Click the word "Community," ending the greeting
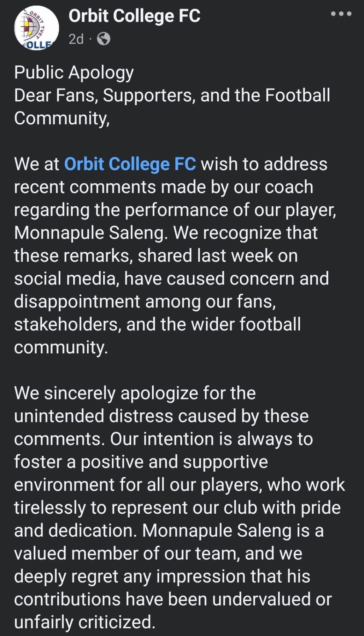364x636 pixels. coord(62,118)
